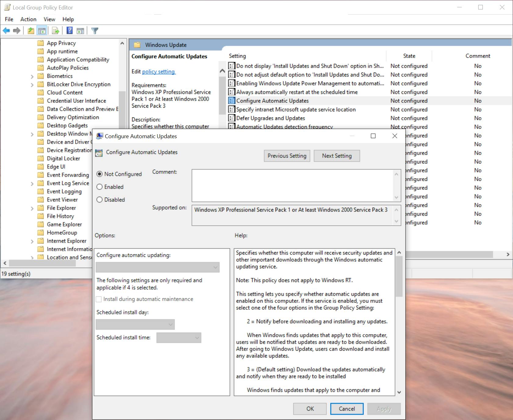Click the Digital Locker folder icon
Viewport: 513px width, 420px height.
point(41,158)
